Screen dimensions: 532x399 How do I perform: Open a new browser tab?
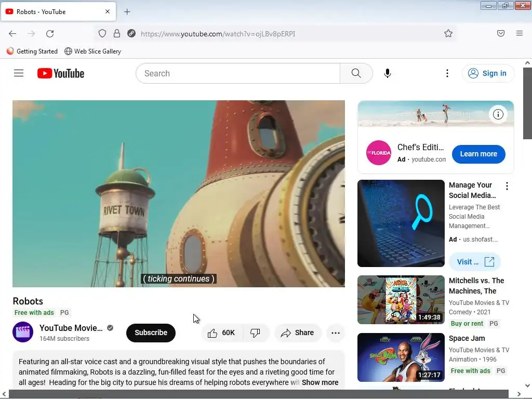(x=127, y=12)
